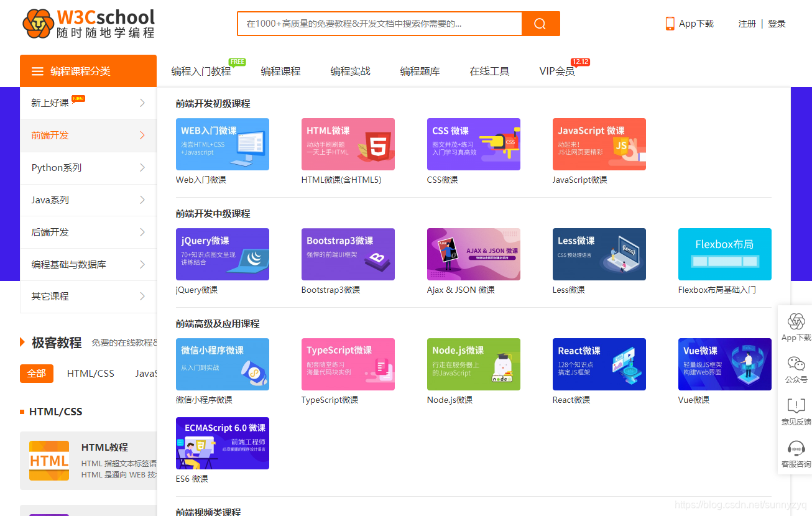Viewport: 812px width, 516px height.
Task: Open the Node.js微课 course thumbnail
Action: pos(474,364)
